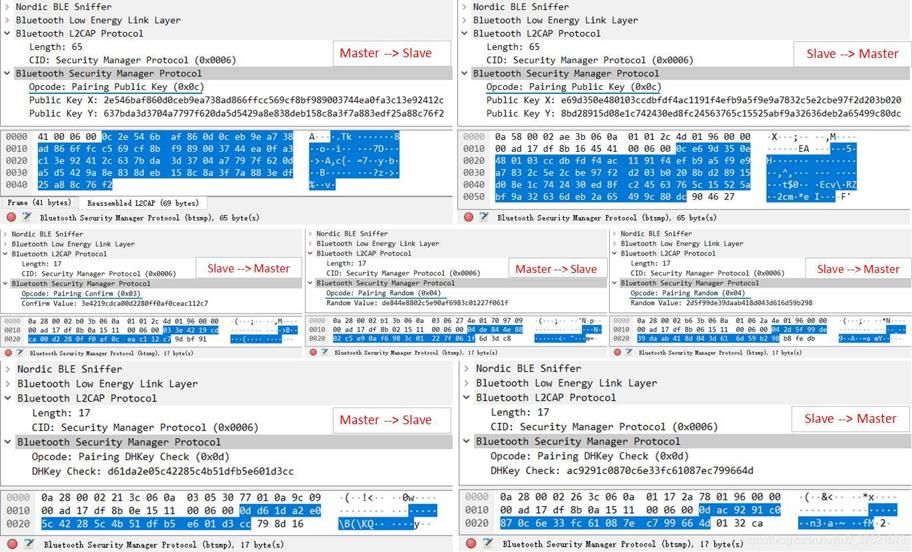The width and height of the screenshot is (912, 552).
Task: Select Confirm Value: 3e4219cdca00d228... row
Action: click(x=115, y=303)
